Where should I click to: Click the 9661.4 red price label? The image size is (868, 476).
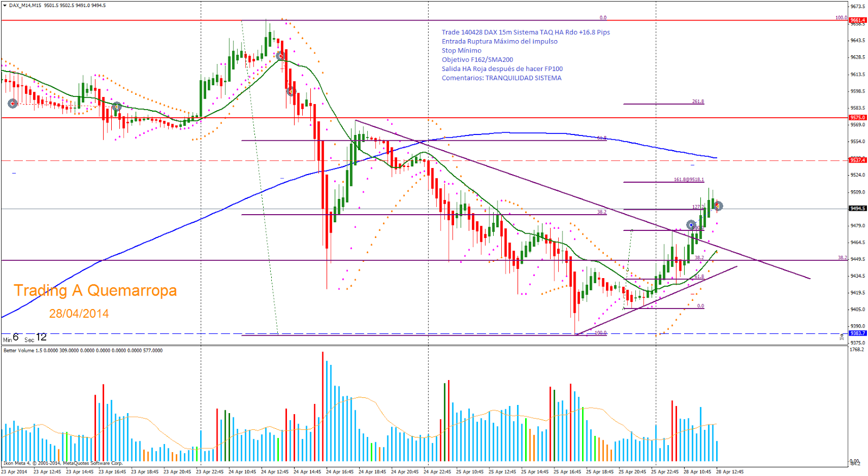tap(858, 20)
